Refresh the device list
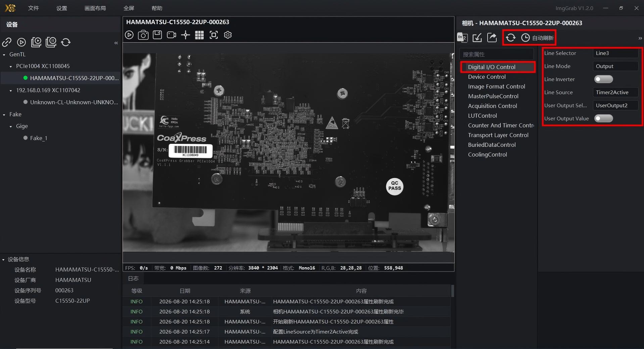644x349 pixels. pyautogui.click(x=66, y=42)
